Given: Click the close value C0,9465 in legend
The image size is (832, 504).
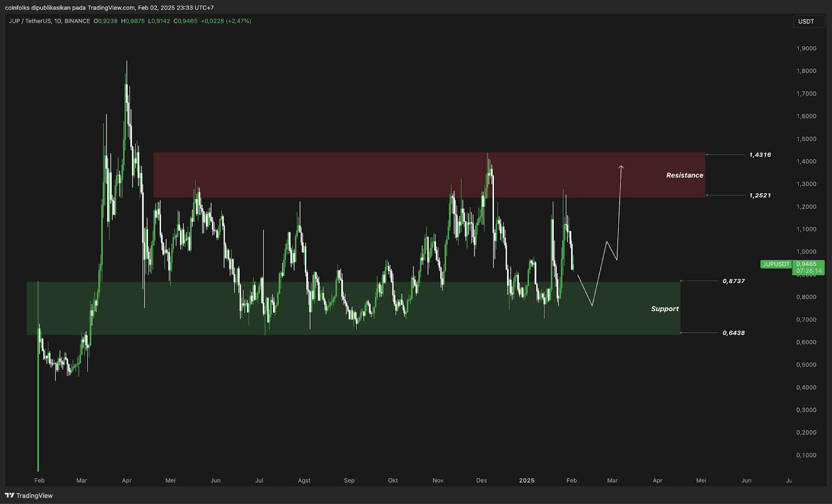Looking at the screenshot, I should click(186, 21).
